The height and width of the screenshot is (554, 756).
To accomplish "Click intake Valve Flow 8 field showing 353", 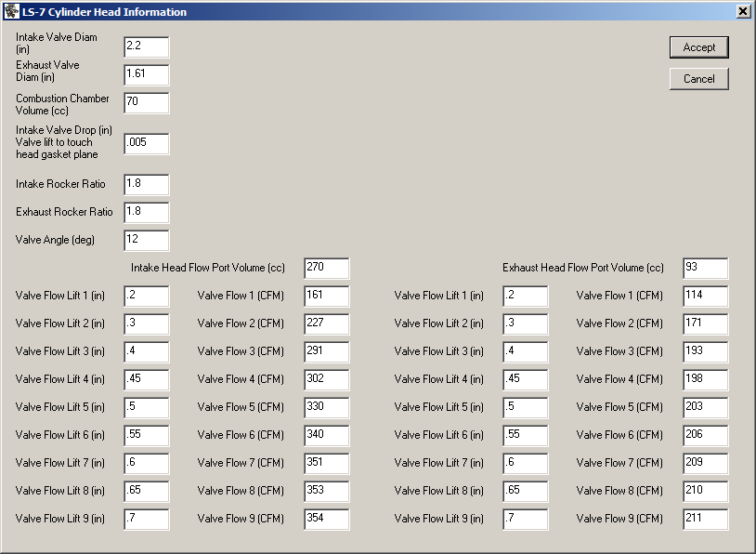I will click(x=327, y=492).
